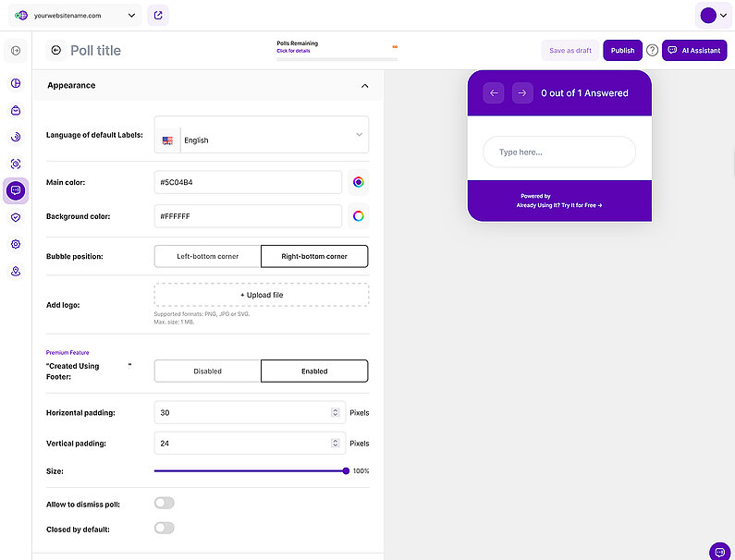735x560 pixels.
Task: Click previous question arrow in poll preview
Action: [494, 92]
